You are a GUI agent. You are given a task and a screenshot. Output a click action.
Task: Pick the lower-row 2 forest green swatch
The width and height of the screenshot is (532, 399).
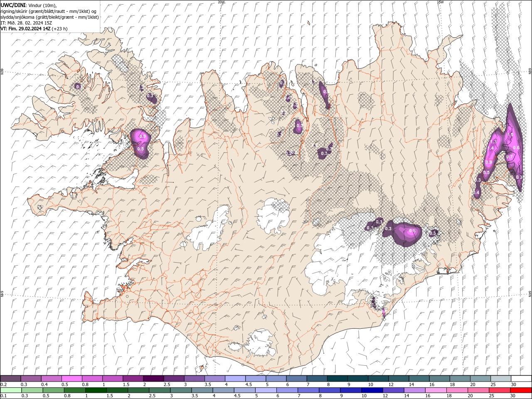pyautogui.click(x=138, y=390)
